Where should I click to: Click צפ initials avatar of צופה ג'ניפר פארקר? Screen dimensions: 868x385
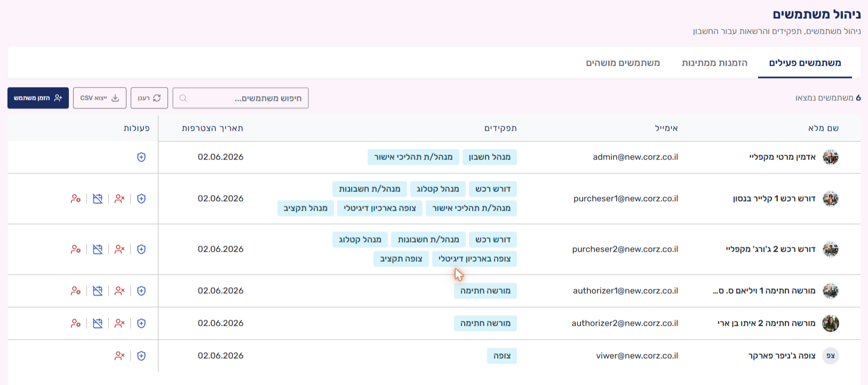tap(831, 356)
